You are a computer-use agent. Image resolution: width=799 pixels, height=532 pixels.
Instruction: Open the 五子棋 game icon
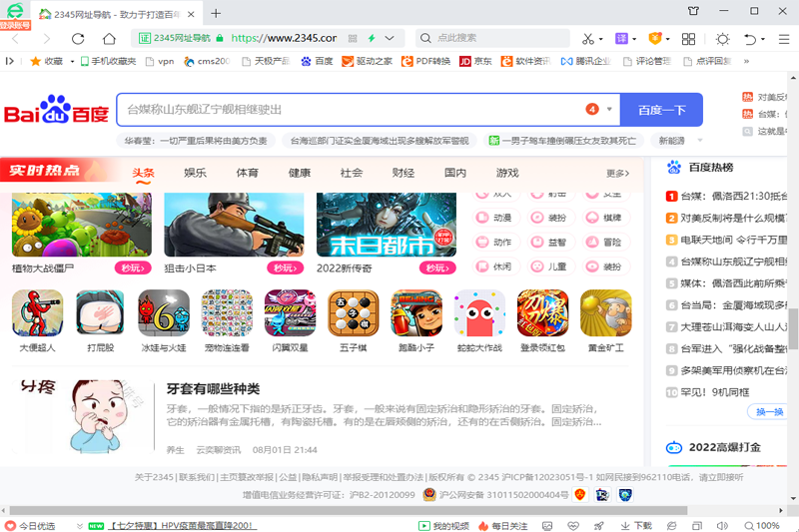354,313
